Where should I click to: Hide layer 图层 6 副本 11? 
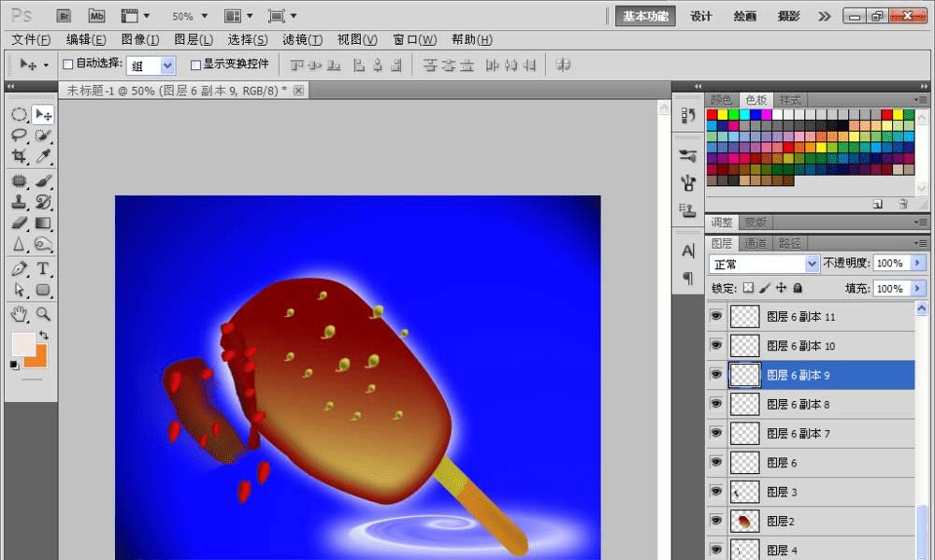point(716,317)
